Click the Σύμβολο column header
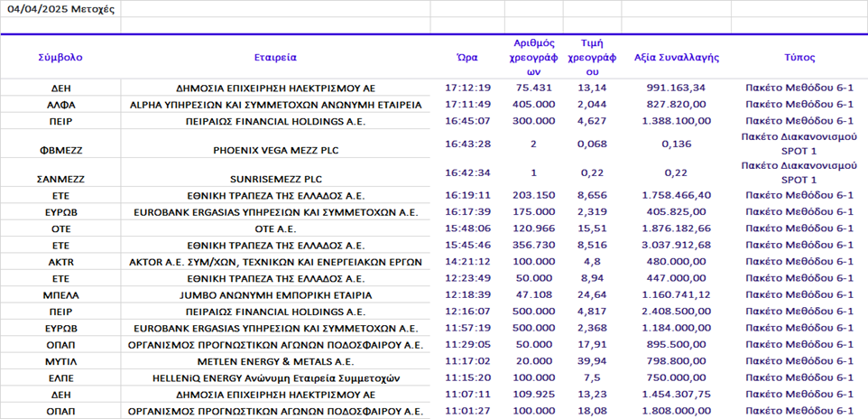Viewport: 868px width, 419px height. (60, 57)
